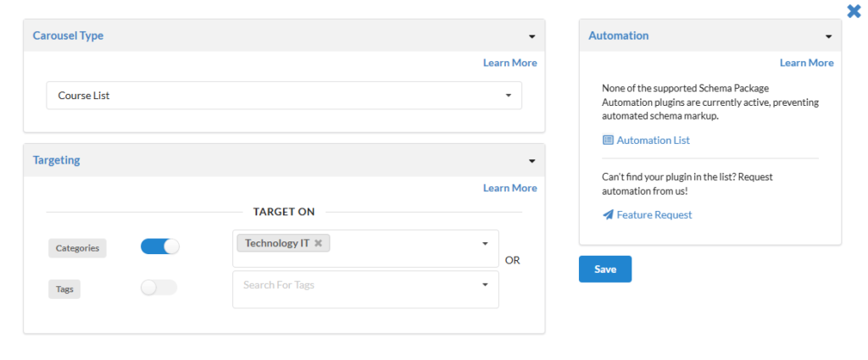Disable the Categories targeting toggle
The height and width of the screenshot is (360, 868).
pos(160,246)
